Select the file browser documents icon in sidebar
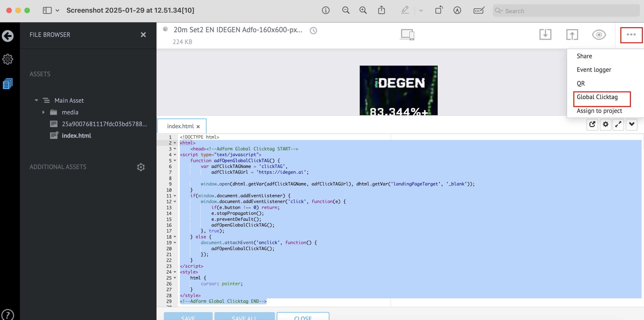644x320 pixels. [x=8, y=84]
